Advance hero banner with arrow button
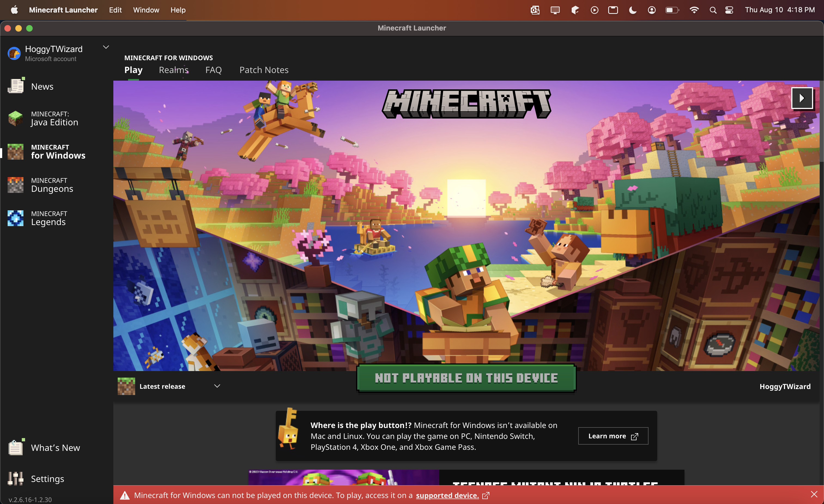This screenshot has width=824, height=504. pyautogui.click(x=802, y=98)
